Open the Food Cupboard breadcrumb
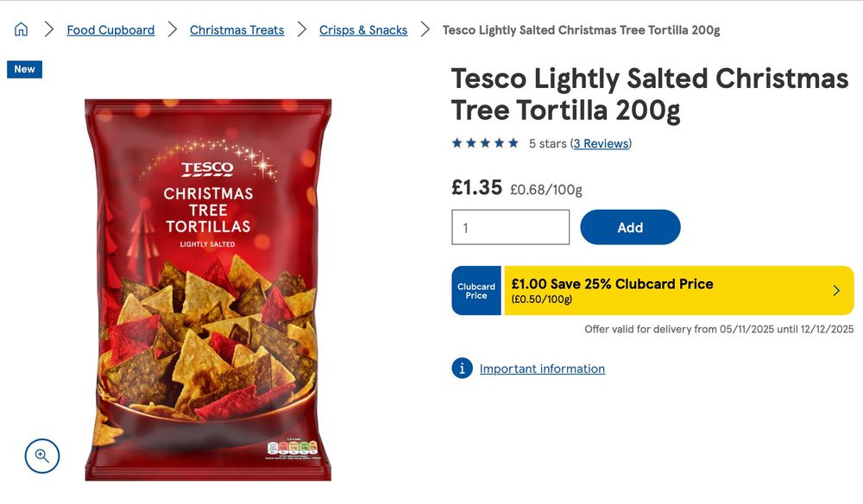863x504 pixels. [110, 29]
